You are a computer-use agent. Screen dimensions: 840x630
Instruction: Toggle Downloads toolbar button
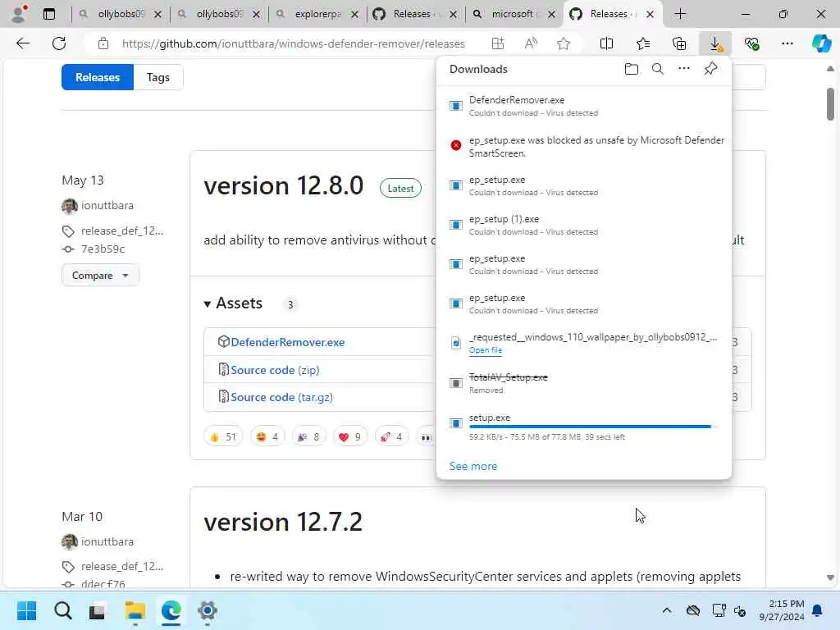click(x=714, y=43)
